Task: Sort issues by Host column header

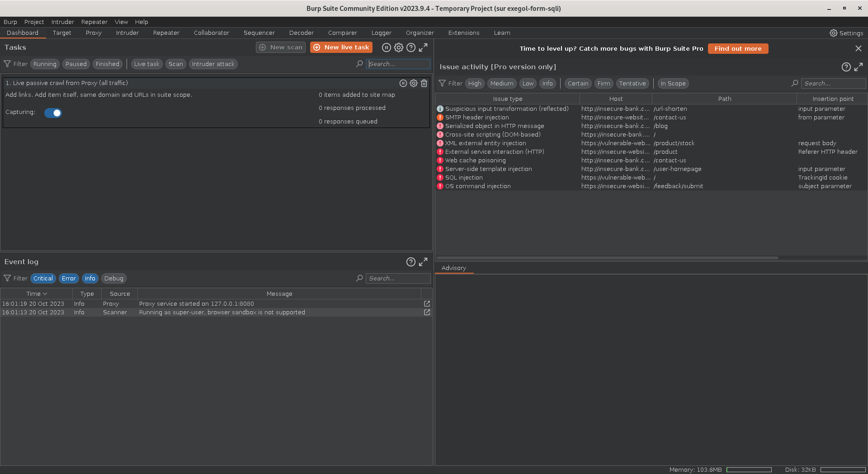Action: tap(616, 99)
